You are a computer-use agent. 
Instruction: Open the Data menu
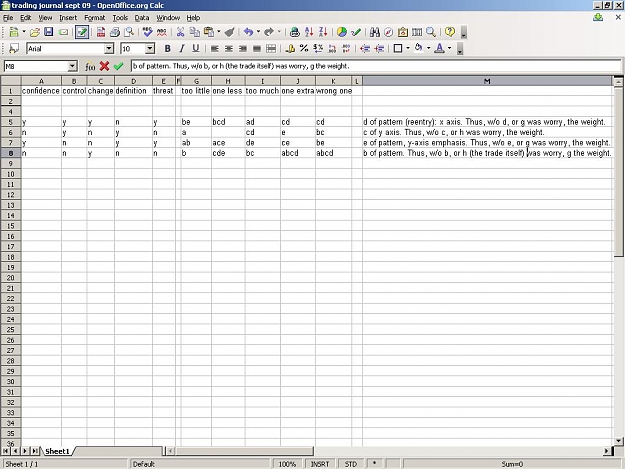click(142, 18)
